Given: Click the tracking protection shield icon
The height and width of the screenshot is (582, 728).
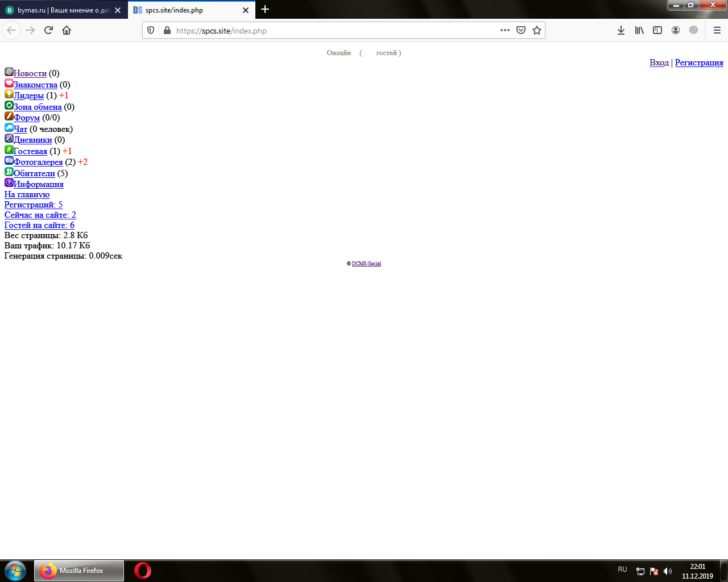Looking at the screenshot, I should tap(151, 30).
